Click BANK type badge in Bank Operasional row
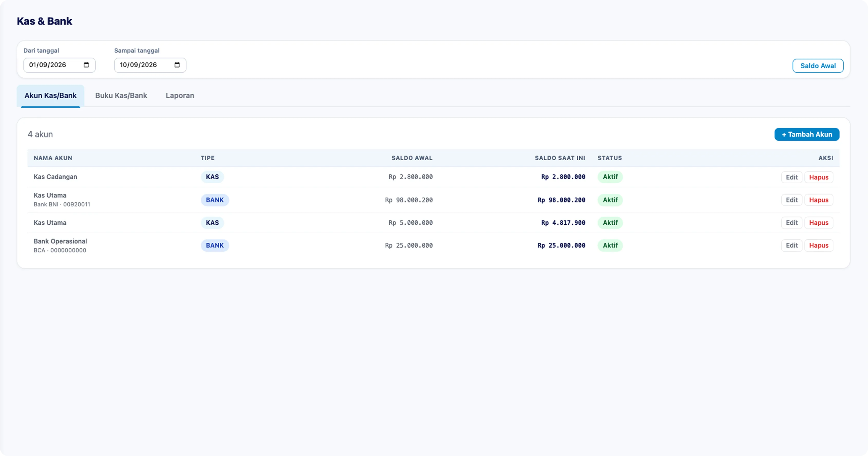Viewport: 868px width, 456px height. [x=215, y=246]
